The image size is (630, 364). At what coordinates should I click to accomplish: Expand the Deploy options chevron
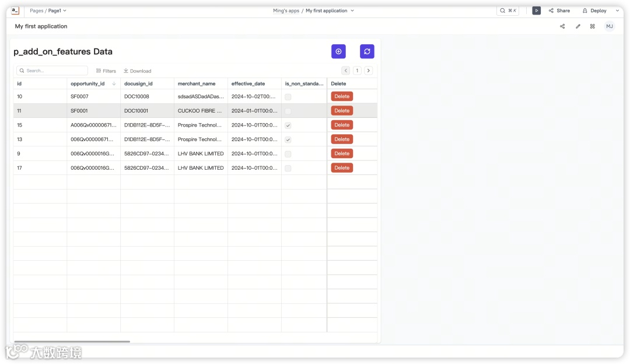(x=618, y=11)
